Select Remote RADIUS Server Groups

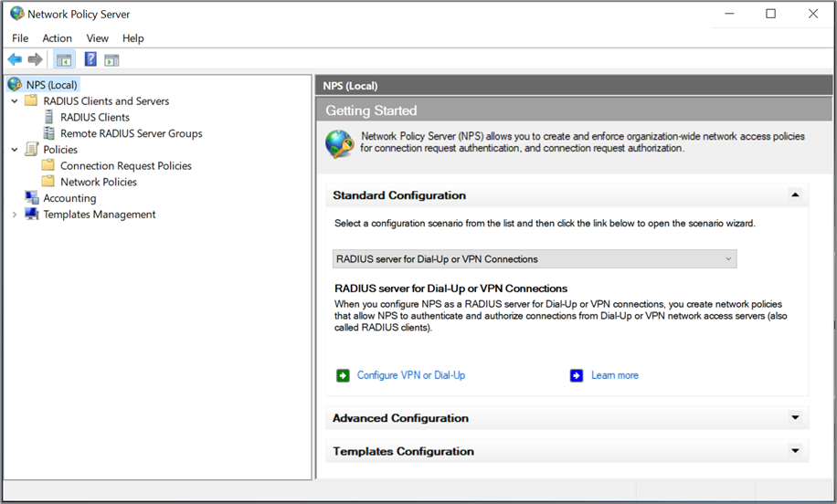(131, 133)
